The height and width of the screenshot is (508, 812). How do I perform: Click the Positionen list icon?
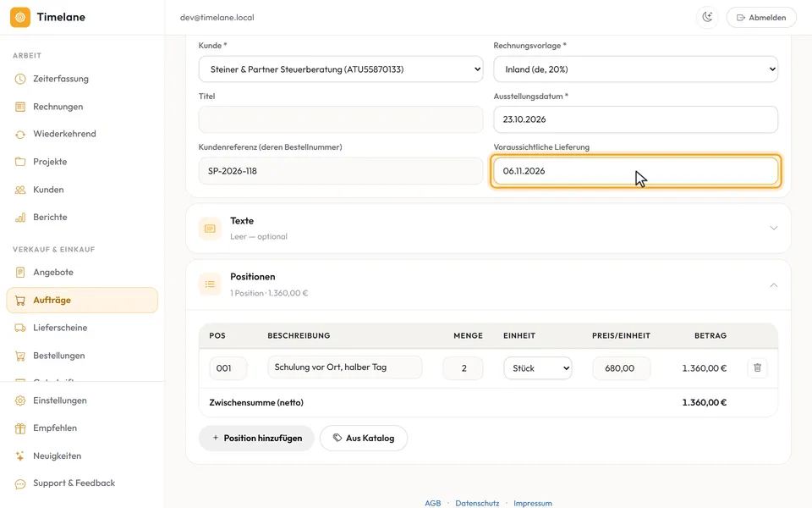pyautogui.click(x=210, y=284)
